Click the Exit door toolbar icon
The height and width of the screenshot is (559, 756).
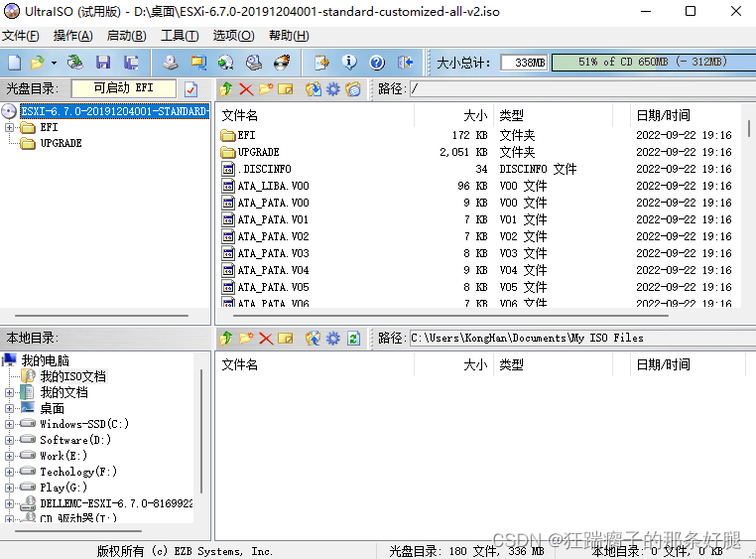405,63
